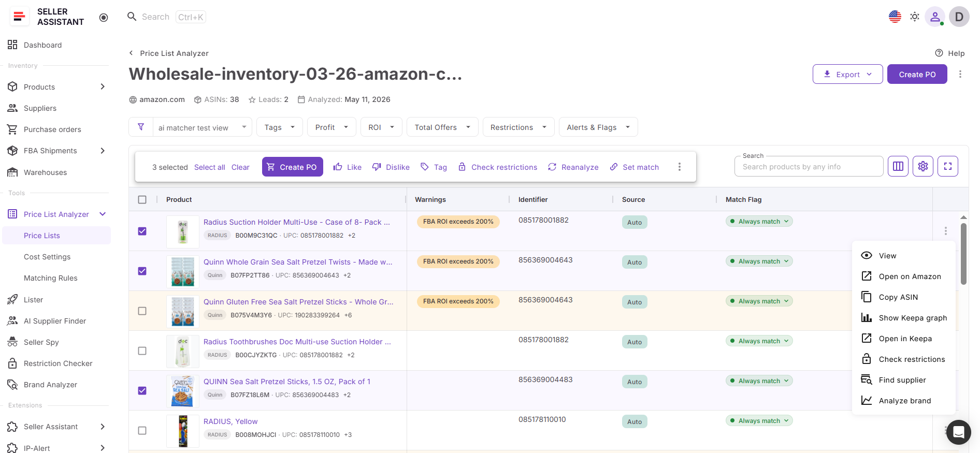Choose Copy ASIN menu item
980x453 pixels.
pyautogui.click(x=904, y=297)
